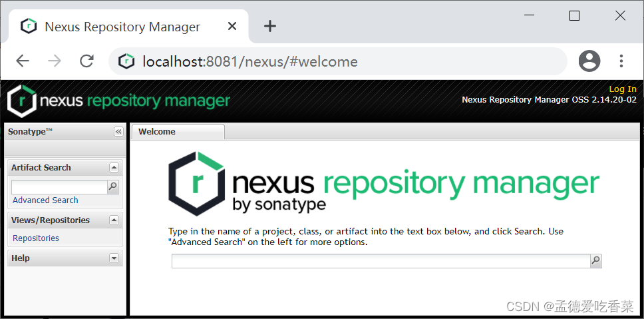This screenshot has height=319, width=644.
Task: Click the Log In link
Action: click(623, 89)
